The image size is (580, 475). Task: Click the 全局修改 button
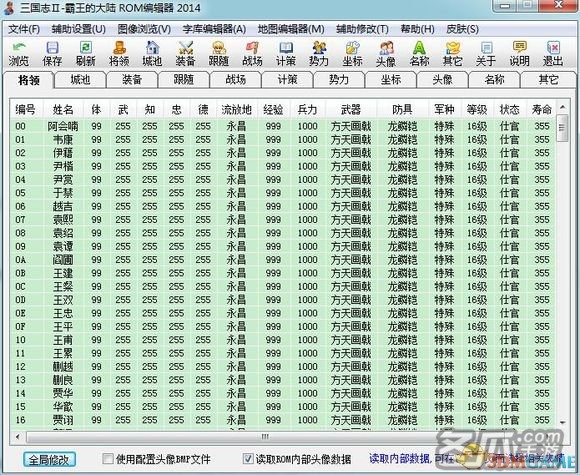pyautogui.click(x=49, y=459)
